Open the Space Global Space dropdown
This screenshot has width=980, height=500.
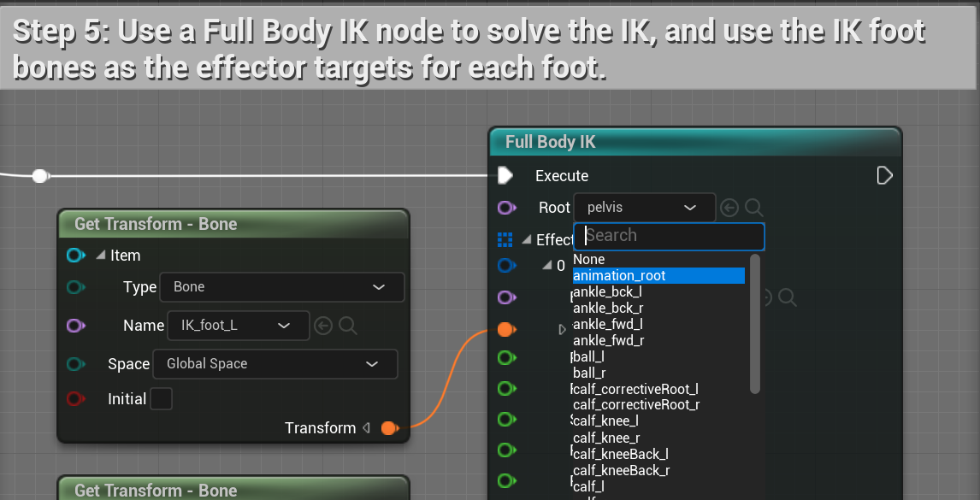pyautogui.click(x=275, y=364)
